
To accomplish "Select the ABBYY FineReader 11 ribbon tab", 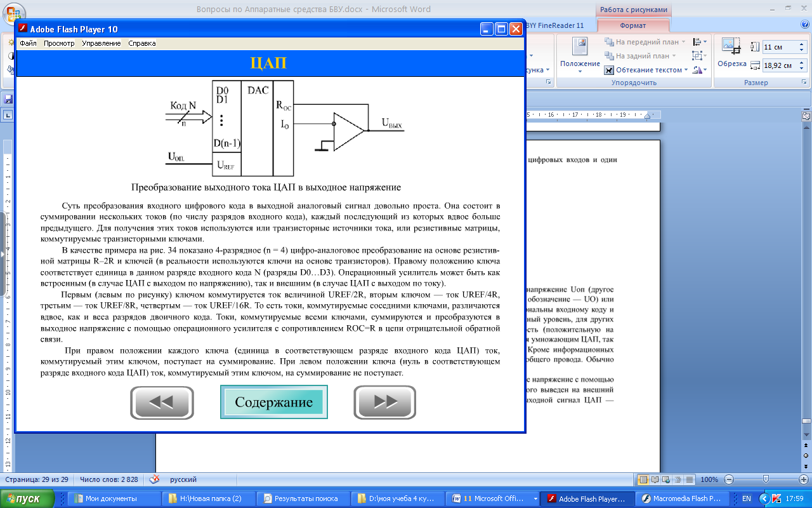I will click(556, 25).
